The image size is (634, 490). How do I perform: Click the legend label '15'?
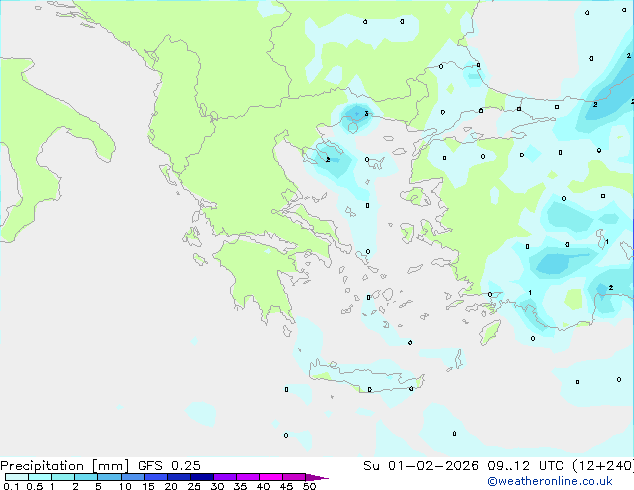click(148, 486)
